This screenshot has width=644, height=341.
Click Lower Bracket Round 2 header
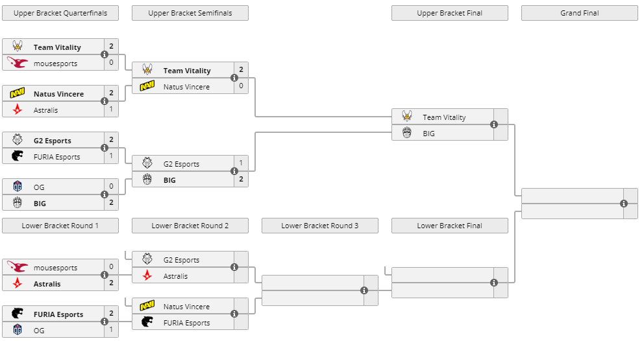point(190,226)
